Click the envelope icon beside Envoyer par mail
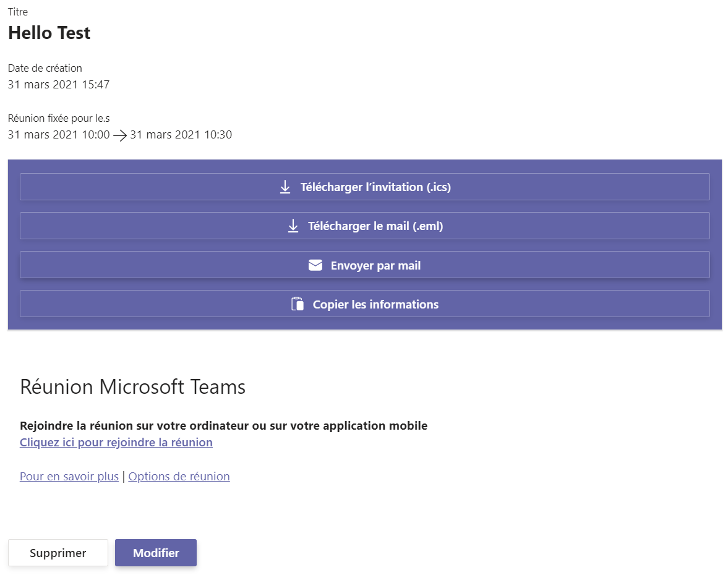728x583 pixels. [315, 265]
